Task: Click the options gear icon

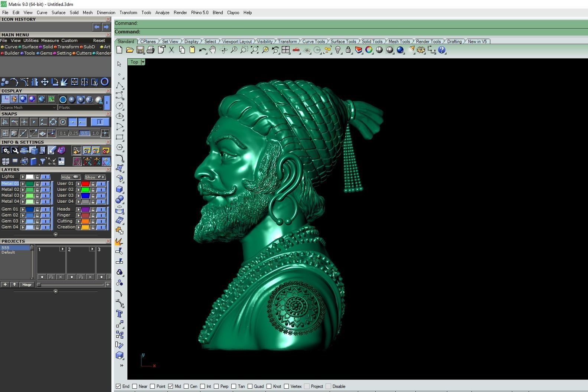Action: pos(421,50)
